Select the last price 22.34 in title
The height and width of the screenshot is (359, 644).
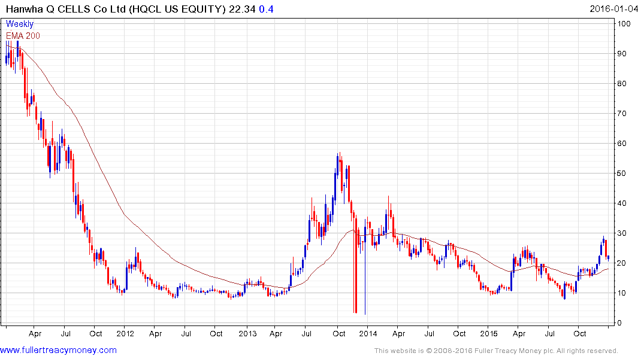[x=242, y=9]
